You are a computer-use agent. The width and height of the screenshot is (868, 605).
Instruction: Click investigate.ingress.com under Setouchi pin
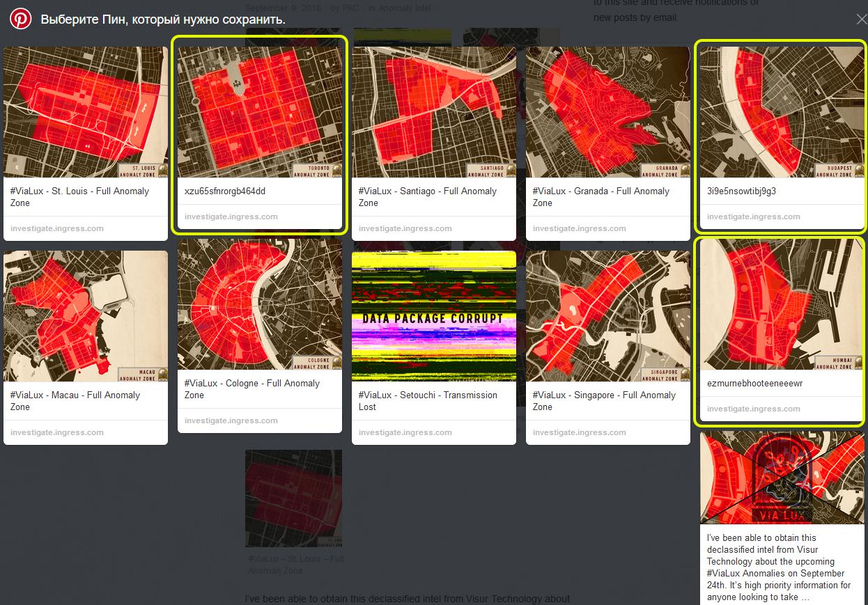405,432
